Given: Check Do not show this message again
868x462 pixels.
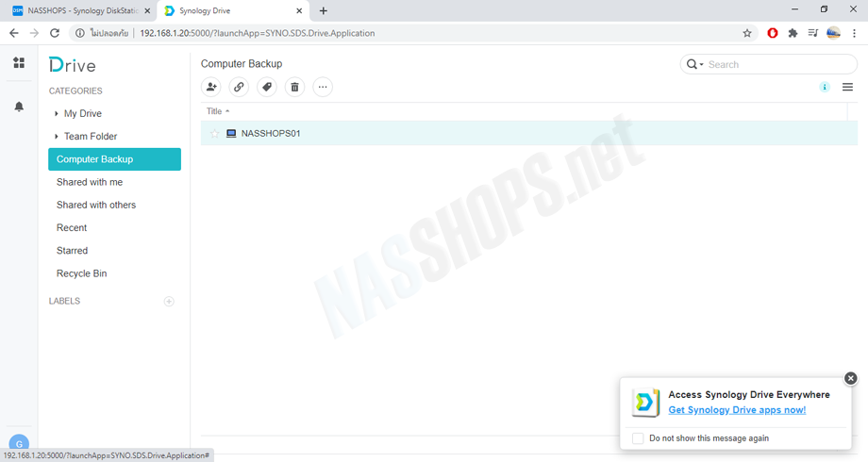Looking at the screenshot, I should [638, 438].
